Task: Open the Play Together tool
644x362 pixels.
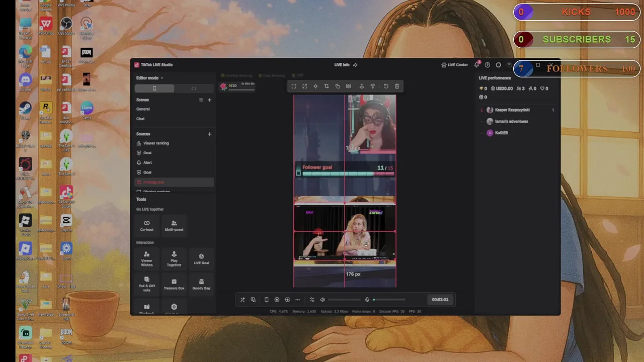Action: click(174, 259)
